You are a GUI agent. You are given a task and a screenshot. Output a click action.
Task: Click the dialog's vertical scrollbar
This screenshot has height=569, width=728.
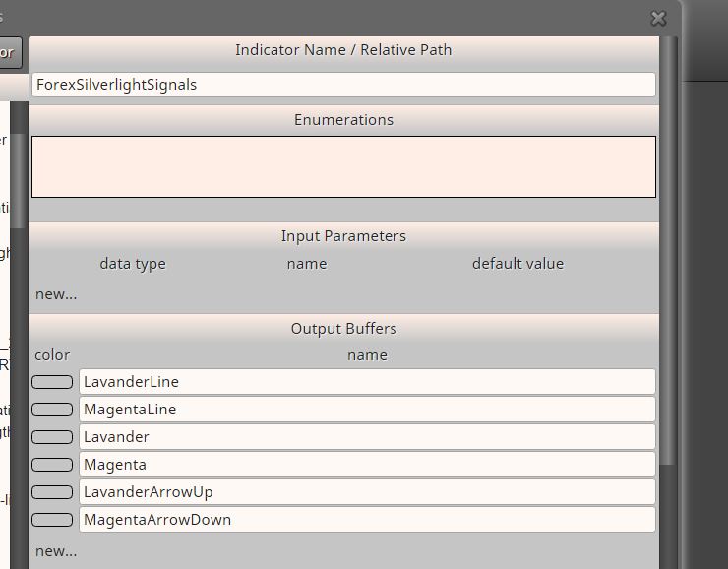[x=668, y=251]
